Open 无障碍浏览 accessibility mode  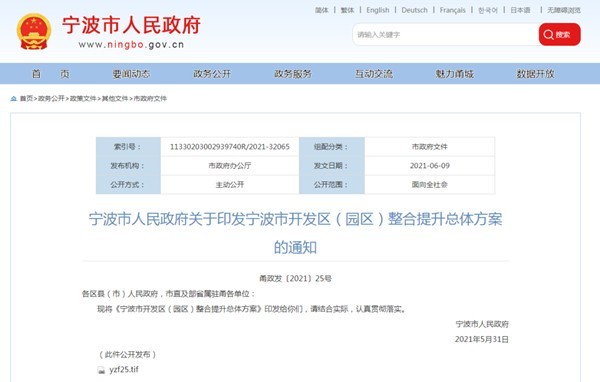pyautogui.click(x=564, y=10)
